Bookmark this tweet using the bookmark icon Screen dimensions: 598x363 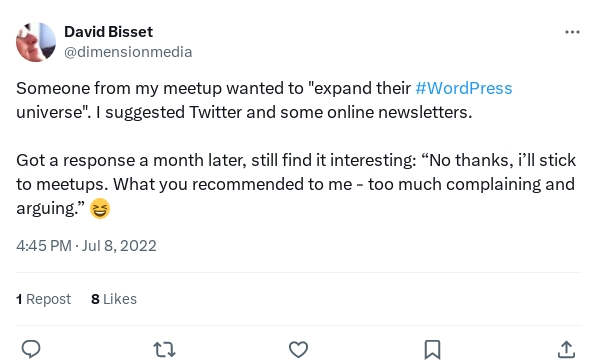point(432,349)
